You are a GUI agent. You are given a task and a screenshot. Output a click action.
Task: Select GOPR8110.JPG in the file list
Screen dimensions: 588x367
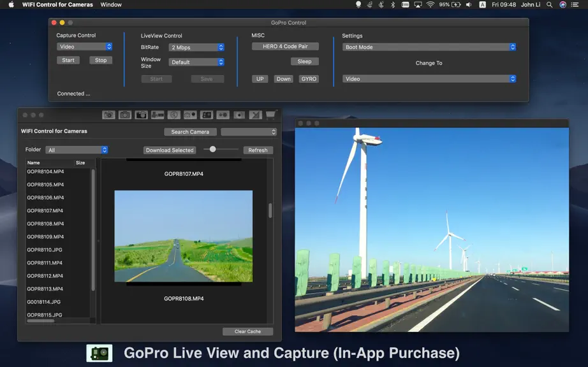point(45,250)
